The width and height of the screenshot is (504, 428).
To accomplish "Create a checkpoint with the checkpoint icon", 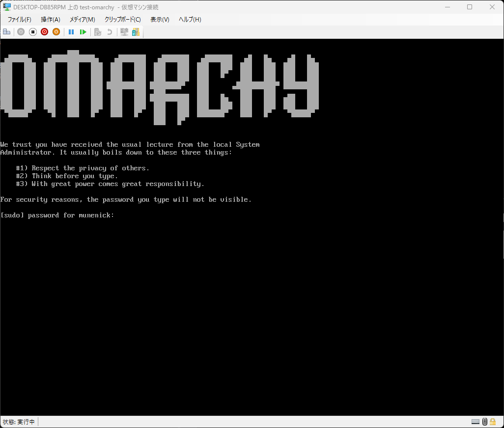I will (x=98, y=32).
